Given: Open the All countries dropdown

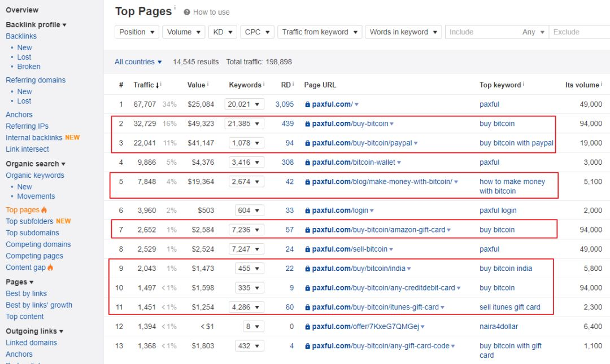Looking at the screenshot, I should coord(138,62).
